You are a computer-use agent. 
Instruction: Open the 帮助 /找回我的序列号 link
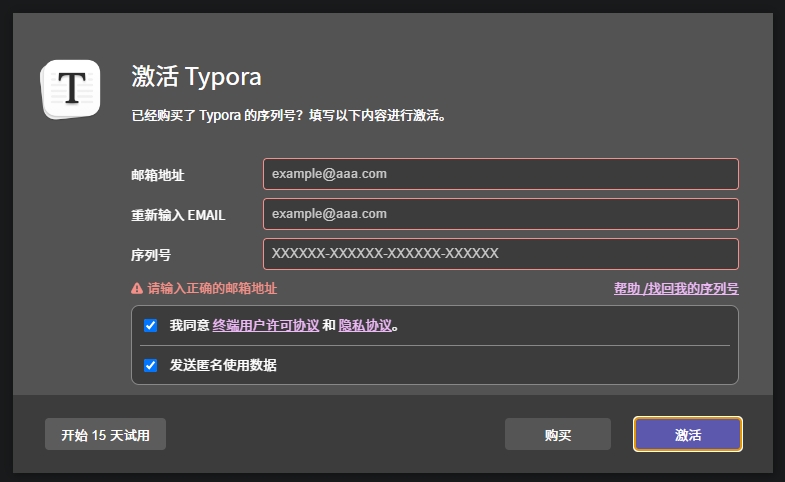[676, 288]
